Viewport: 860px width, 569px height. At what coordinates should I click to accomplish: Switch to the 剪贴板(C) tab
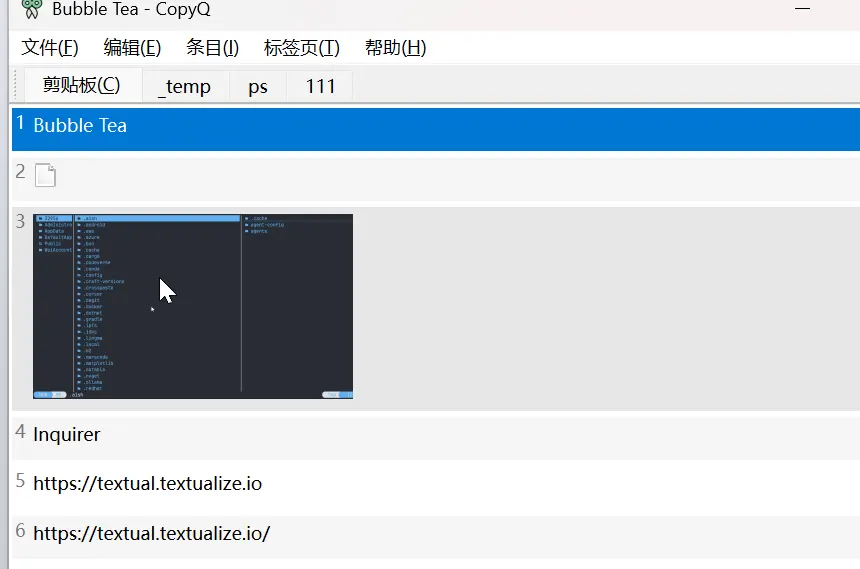click(x=81, y=85)
